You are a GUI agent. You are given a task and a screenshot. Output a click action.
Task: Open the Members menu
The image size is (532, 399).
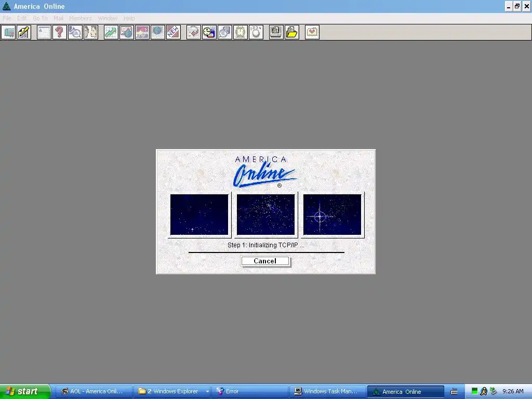[x=81, y=18]
